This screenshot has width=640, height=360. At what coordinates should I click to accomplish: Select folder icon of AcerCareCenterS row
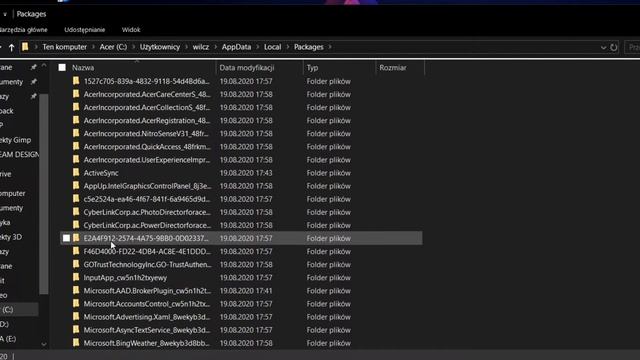tap(76, 94)
